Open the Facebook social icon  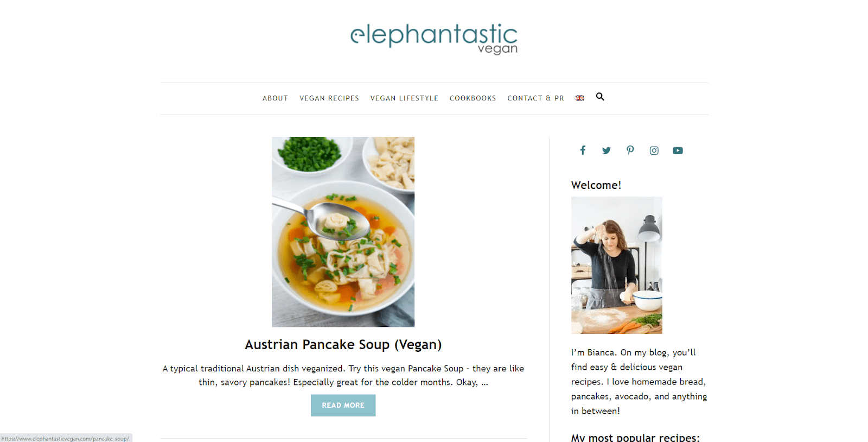coord(583,150)
